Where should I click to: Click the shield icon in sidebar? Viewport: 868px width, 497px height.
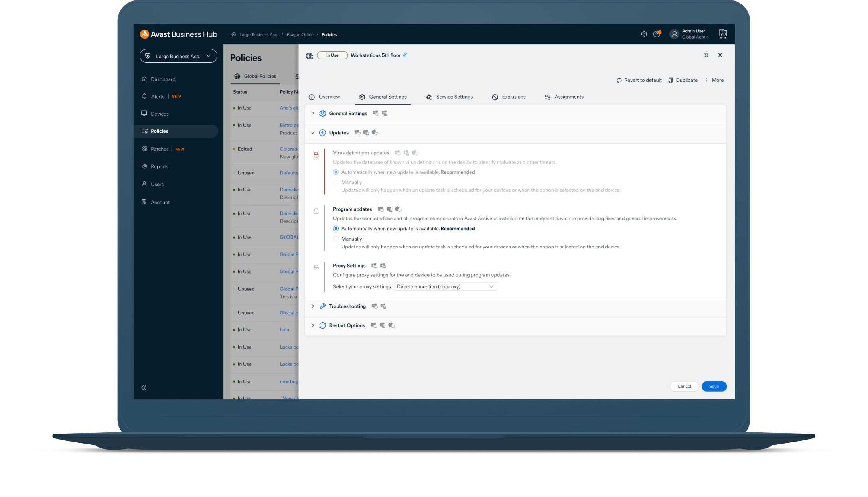point(149,55)
